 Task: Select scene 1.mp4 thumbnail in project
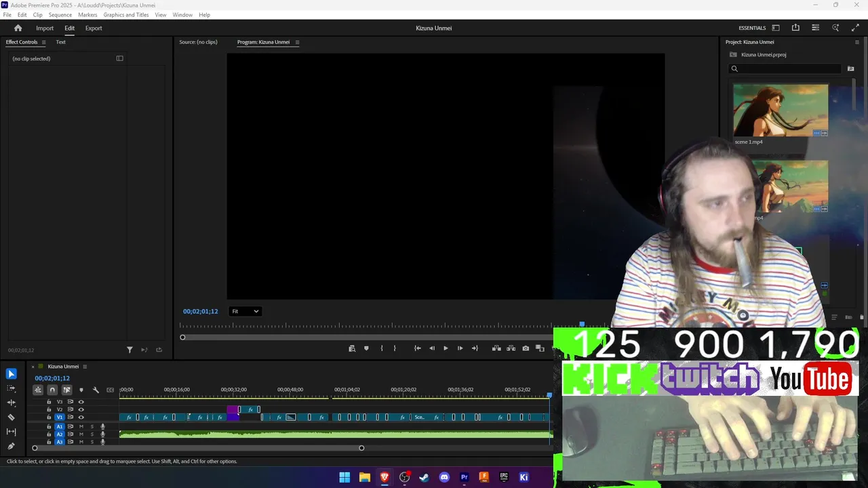pyautogui.click(x=781, y=110)
